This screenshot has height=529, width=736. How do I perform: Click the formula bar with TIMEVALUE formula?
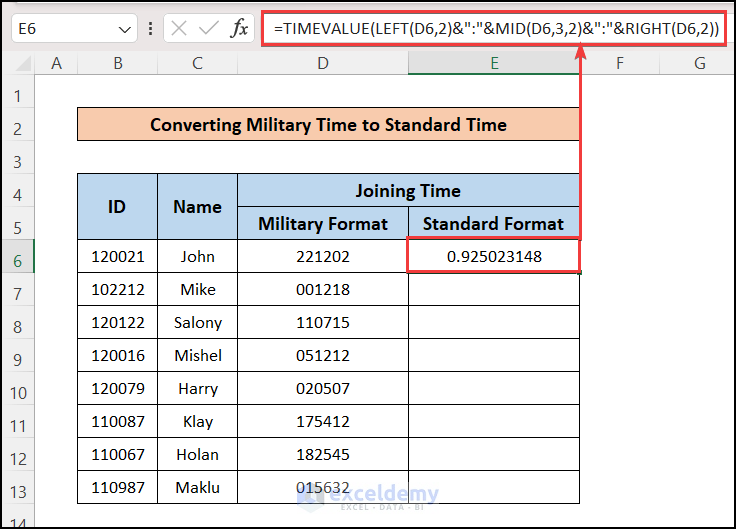[495, 29]
